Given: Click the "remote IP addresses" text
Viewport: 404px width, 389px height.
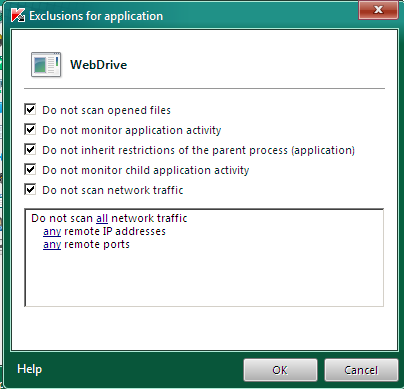Looking at the screenshot, I should (115, 231).
